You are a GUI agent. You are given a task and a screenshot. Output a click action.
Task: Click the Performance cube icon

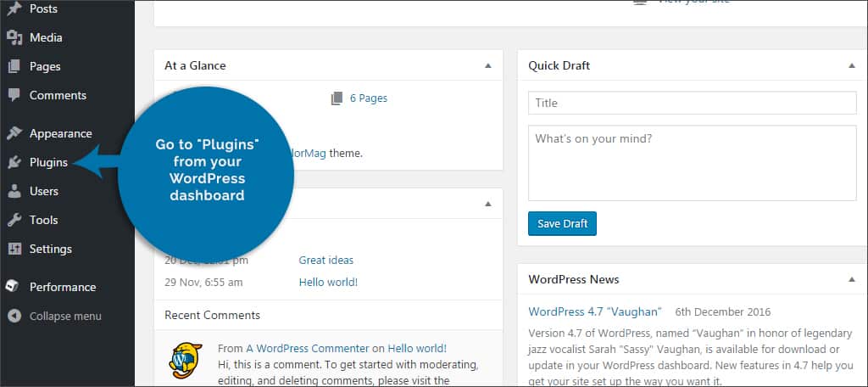pos(14,287)
